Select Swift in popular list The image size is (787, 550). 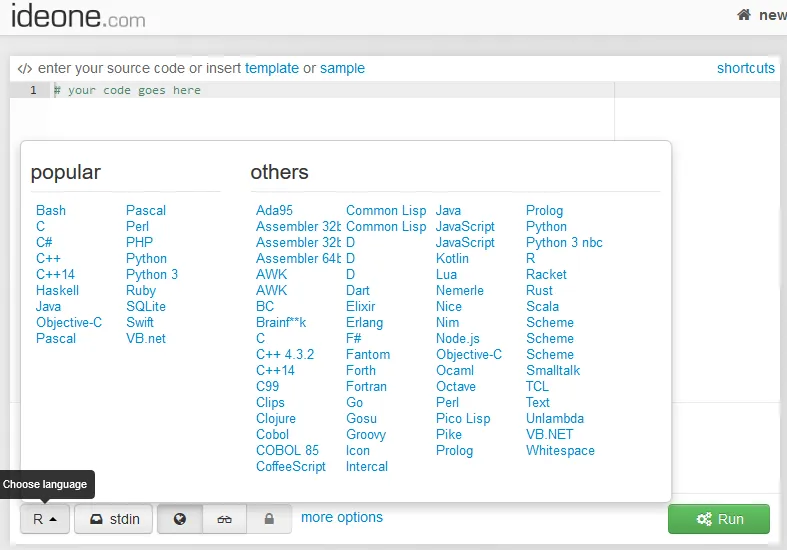[140, 323]
